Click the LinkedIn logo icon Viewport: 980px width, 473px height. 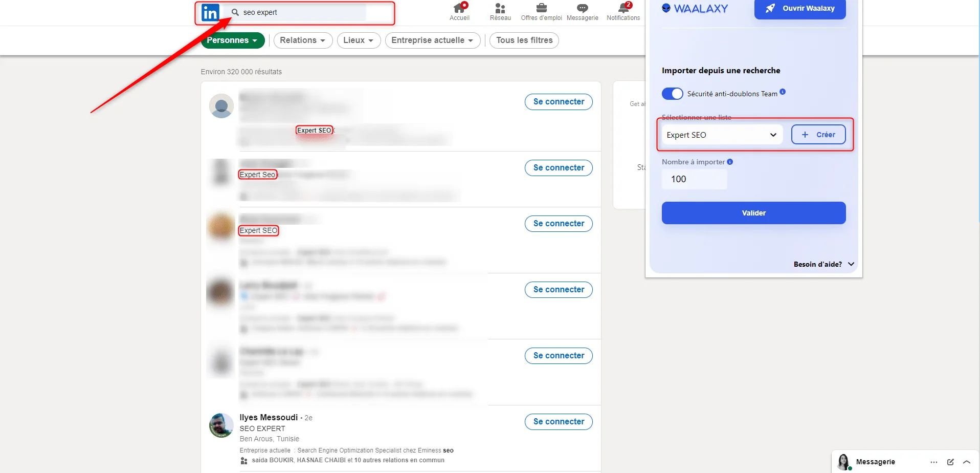[x=210, y=12]
